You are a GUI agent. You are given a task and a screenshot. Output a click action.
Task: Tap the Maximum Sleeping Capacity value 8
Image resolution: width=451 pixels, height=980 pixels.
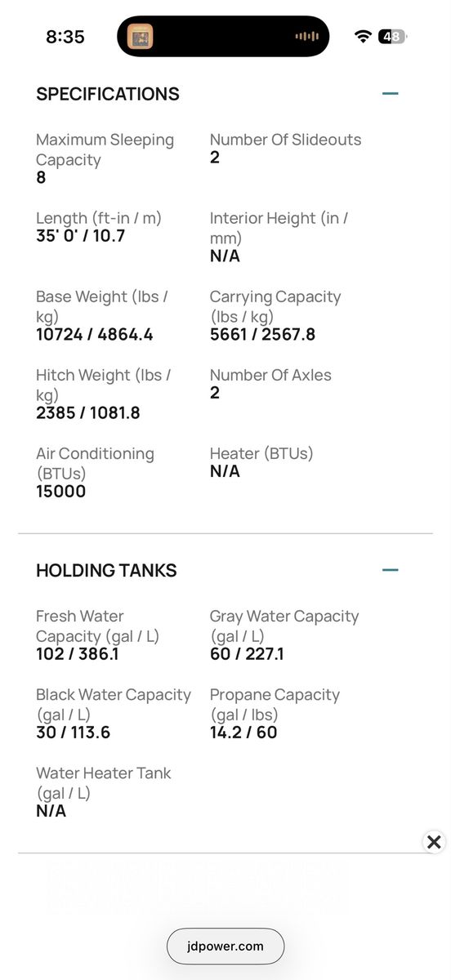click(41, 177)
